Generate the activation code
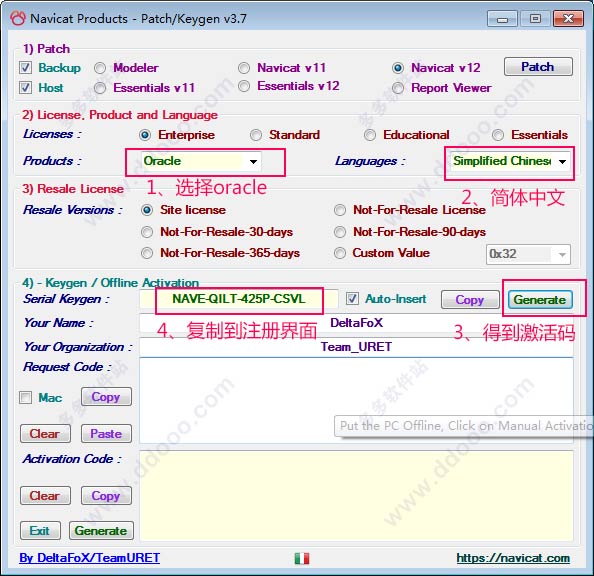The height and width of the screenshot is (576, 594). tap(101, 531)
